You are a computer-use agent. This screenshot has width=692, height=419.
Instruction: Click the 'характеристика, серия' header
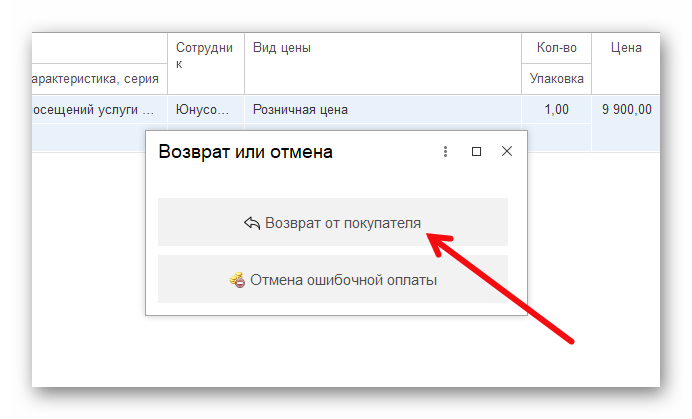(99, 79)
